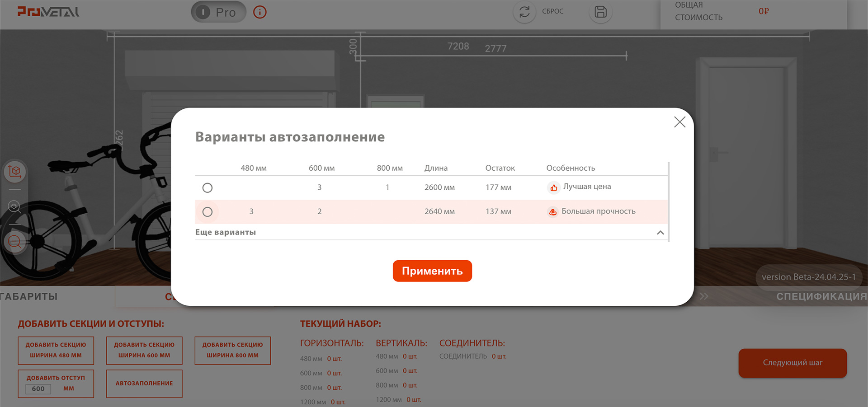Click the 2600 мм length cell
Screen dimensions: 868x407
439,187
